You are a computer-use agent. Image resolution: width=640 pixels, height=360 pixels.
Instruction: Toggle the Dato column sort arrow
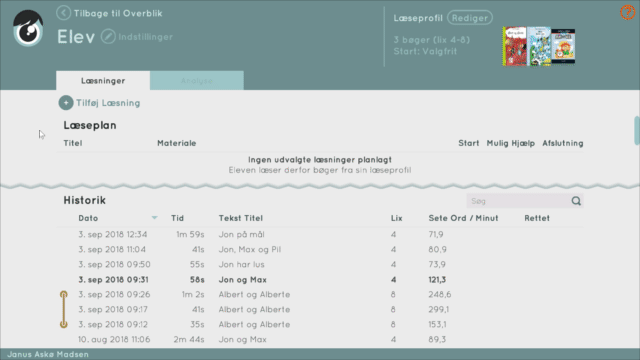point(154,218)
